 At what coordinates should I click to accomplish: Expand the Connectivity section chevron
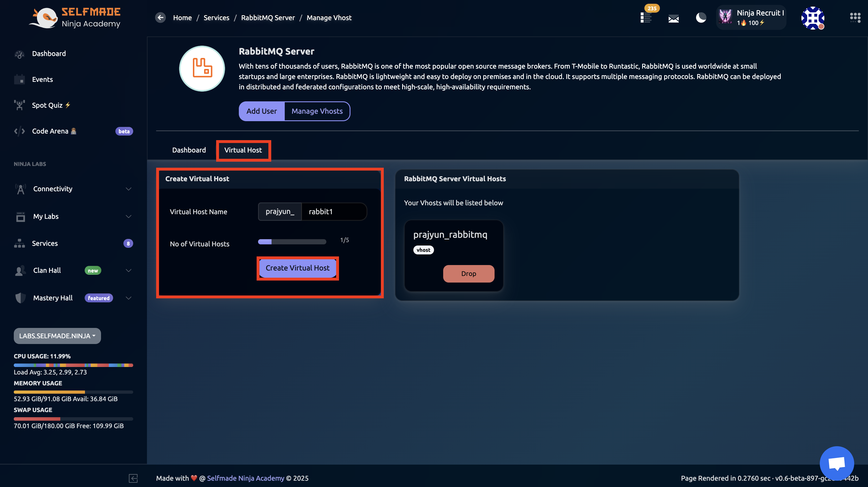click(x=128, y=189)
